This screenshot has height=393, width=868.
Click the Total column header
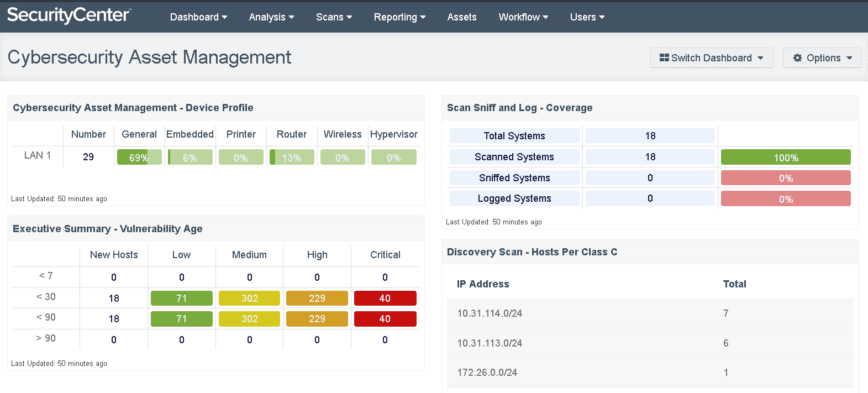(735, 284)
